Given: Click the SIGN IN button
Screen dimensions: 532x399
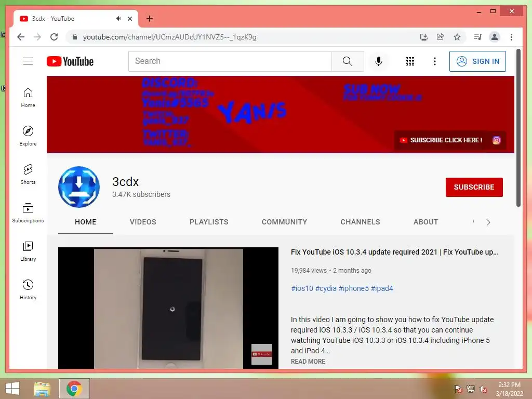Looking at the screenshot, I should (x=477, y=61).
